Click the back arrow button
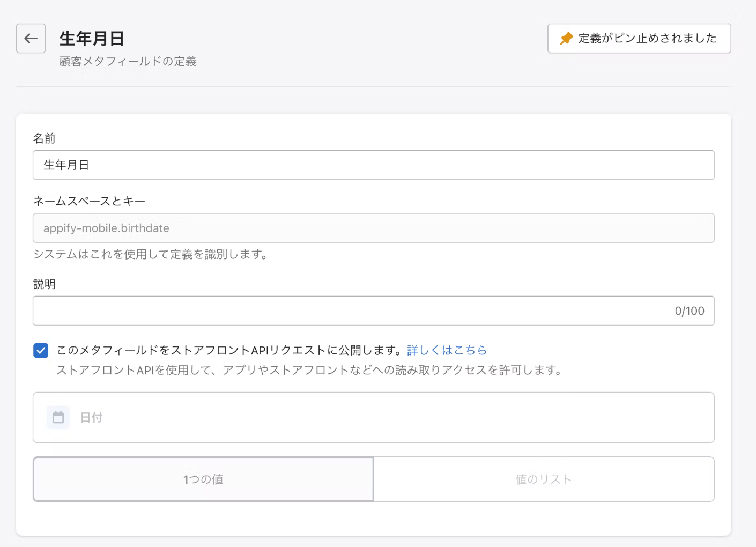The width and height of the screenshot is (756, 547). 31,38
